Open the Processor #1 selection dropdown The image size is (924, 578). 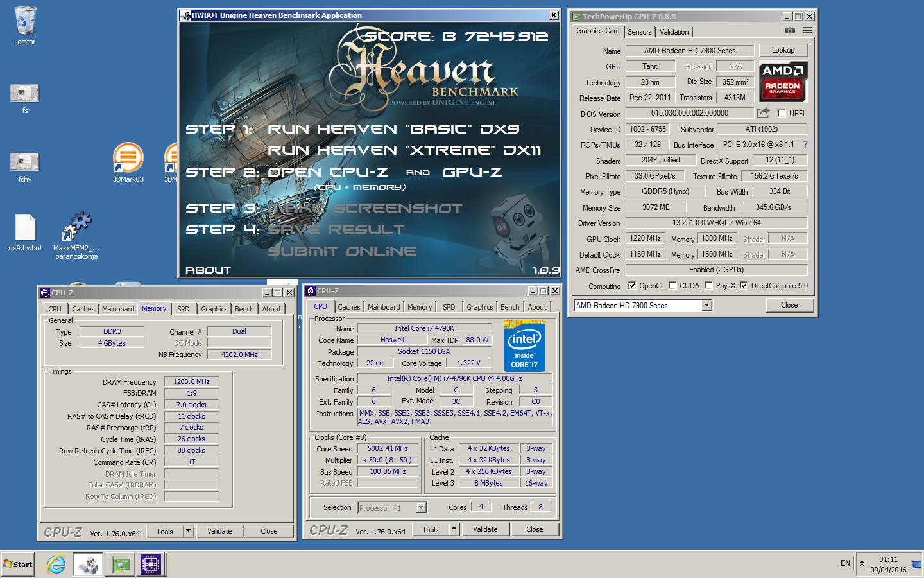(421, 507)
